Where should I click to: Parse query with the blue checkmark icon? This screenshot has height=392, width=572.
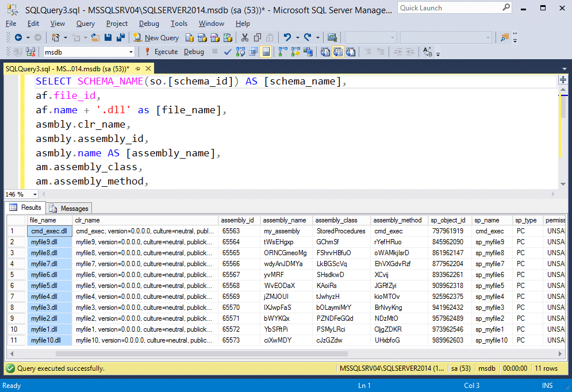click(x=228, y=52)
